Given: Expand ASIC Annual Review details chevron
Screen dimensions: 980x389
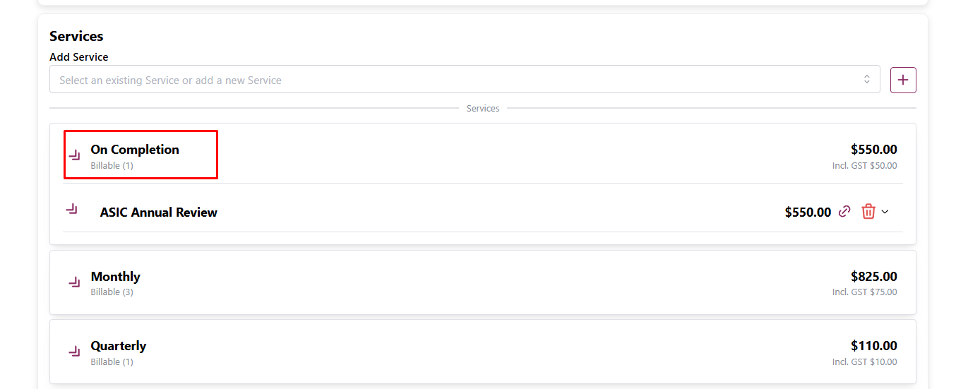Looking at the screenshot, I should coord(885,211).
